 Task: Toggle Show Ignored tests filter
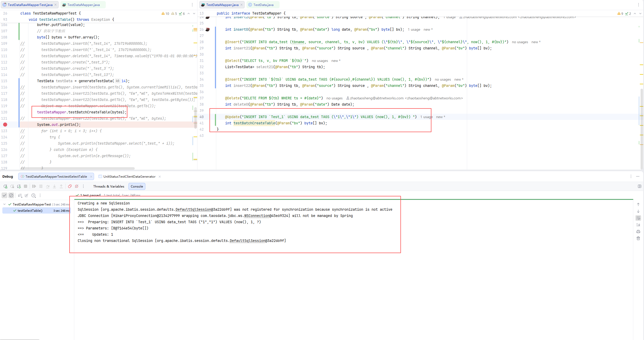point(11,195)
